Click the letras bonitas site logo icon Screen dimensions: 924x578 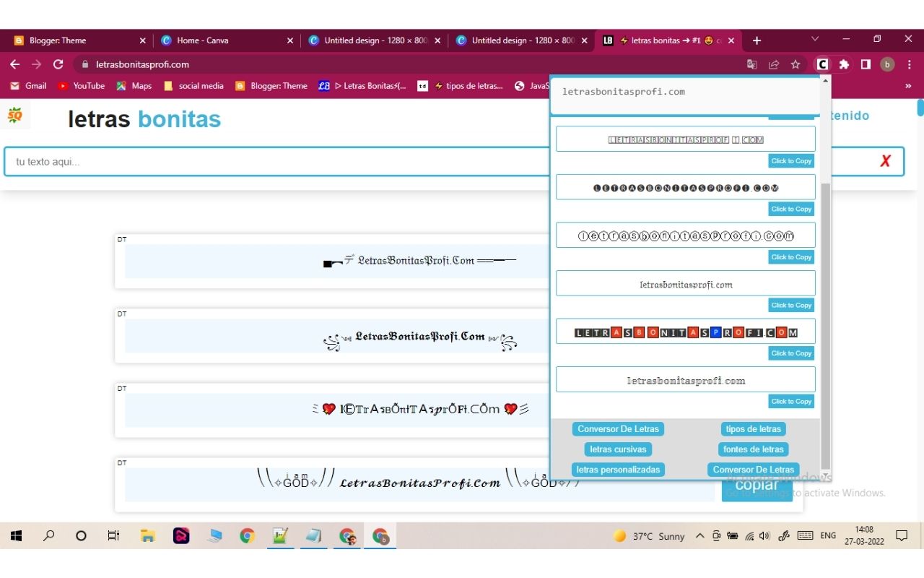[15, 116]
